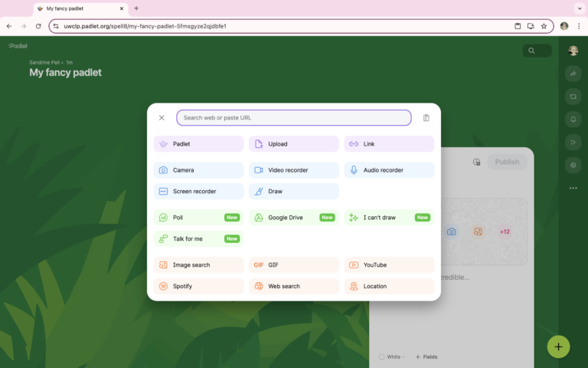Open the settings gear in right sidebar
This screenshot has width=588, height=368.
click(x=573, y=165)
